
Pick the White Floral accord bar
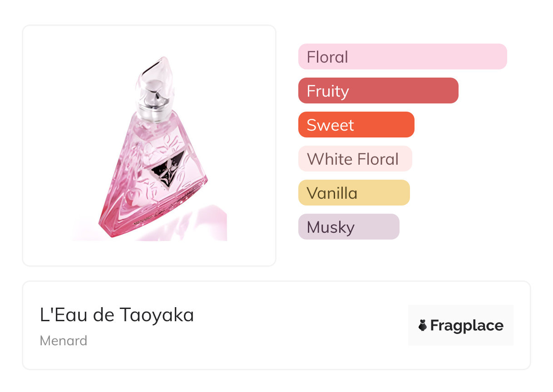[355, 159]
